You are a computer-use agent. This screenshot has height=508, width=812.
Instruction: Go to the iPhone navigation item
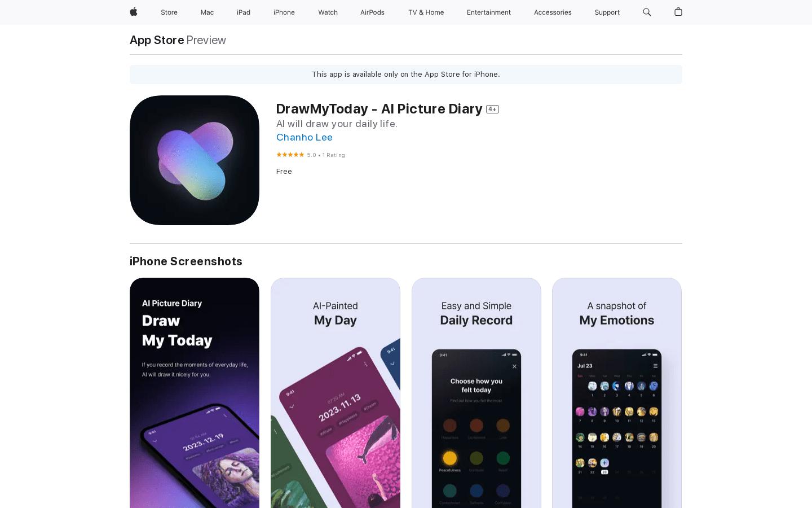pyautogui.click(x=284, y=12)
